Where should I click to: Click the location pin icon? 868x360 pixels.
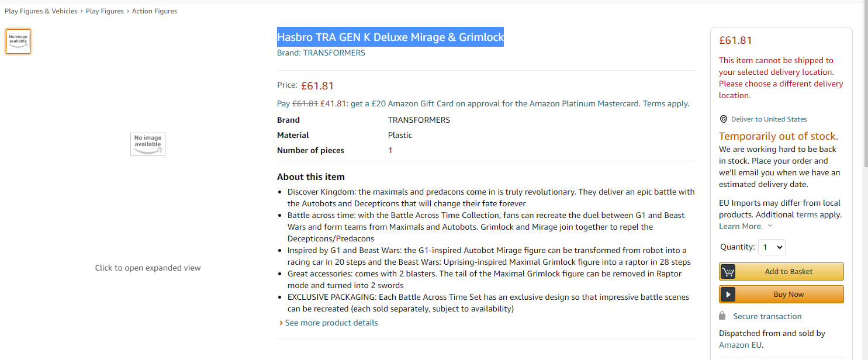click(x=724, y=119)
